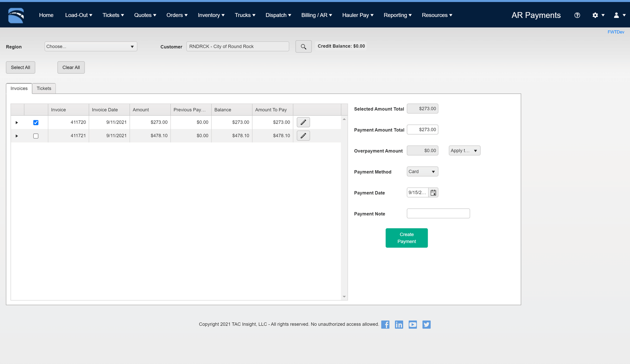This screenshot has height=364, width=630.
Task: Open the Region Choose dropdown
Action: [91, 46]
